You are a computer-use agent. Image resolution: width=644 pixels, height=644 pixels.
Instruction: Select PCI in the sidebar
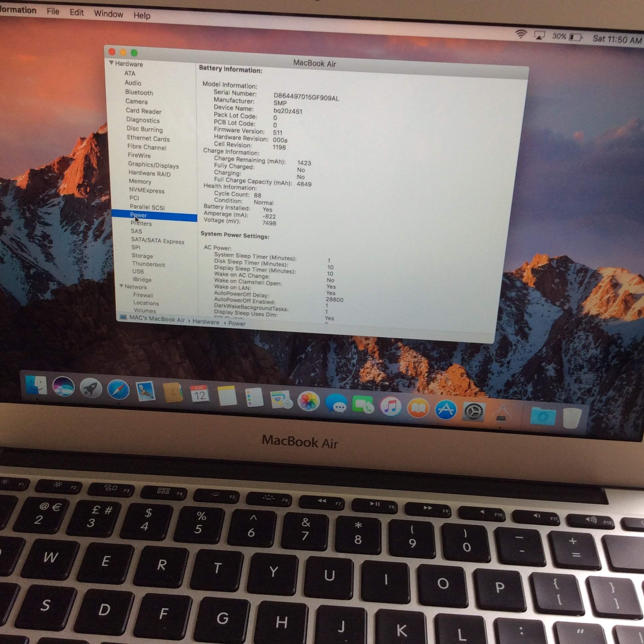134,198
